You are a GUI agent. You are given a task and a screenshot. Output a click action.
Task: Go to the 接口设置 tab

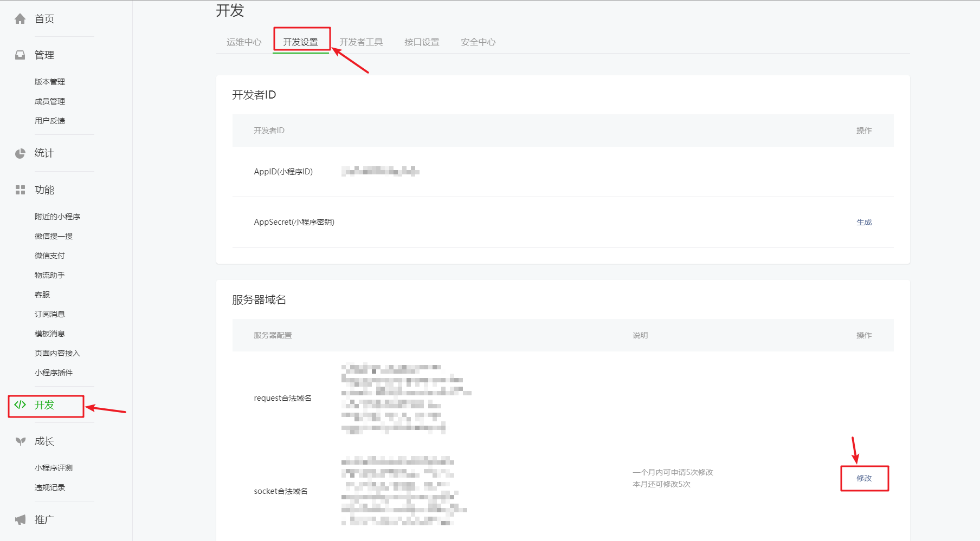coord(422,42)
